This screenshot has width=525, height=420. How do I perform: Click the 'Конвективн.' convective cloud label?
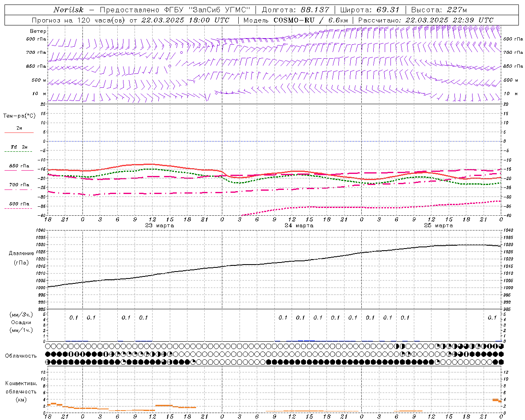click(x=21, y=383)
